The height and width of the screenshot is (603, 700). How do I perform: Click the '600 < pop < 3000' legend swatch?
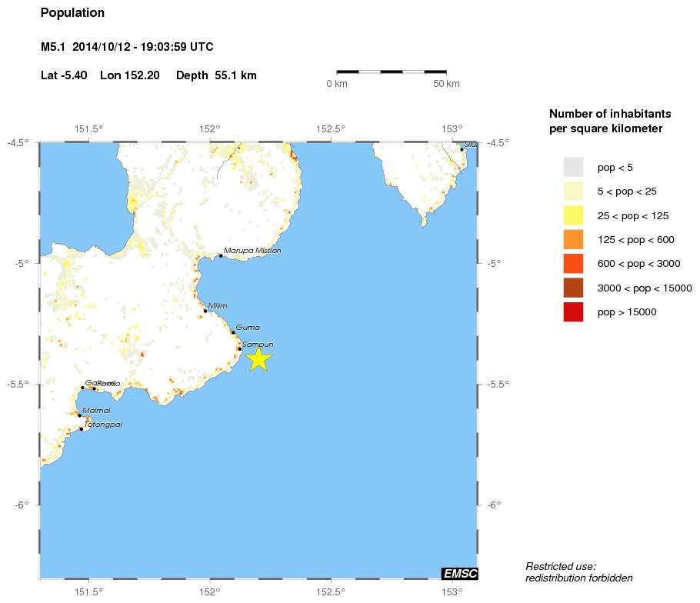tap(573, 264)
